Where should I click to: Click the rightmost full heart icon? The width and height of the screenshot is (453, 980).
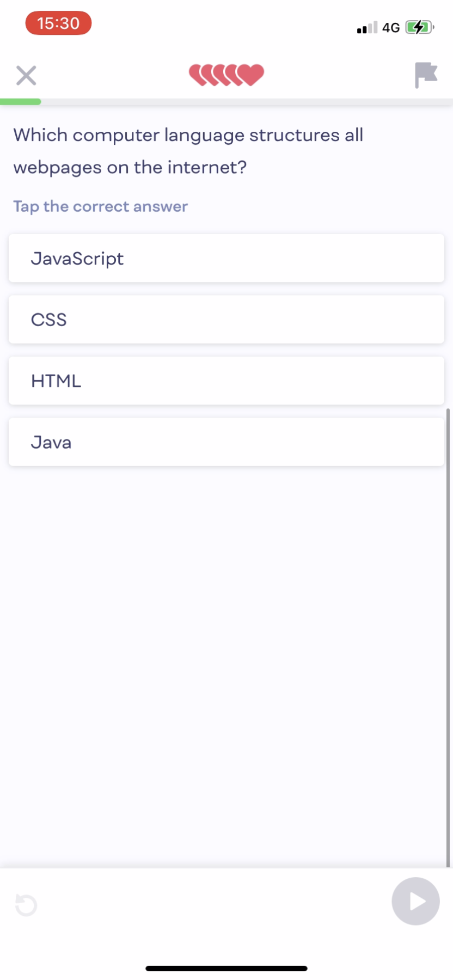252,75
